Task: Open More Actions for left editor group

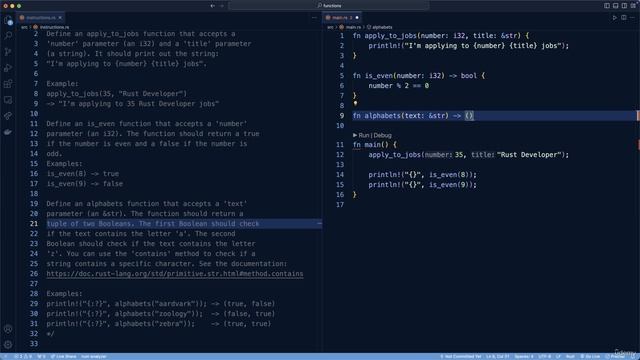Action: (x=314, y=18)
